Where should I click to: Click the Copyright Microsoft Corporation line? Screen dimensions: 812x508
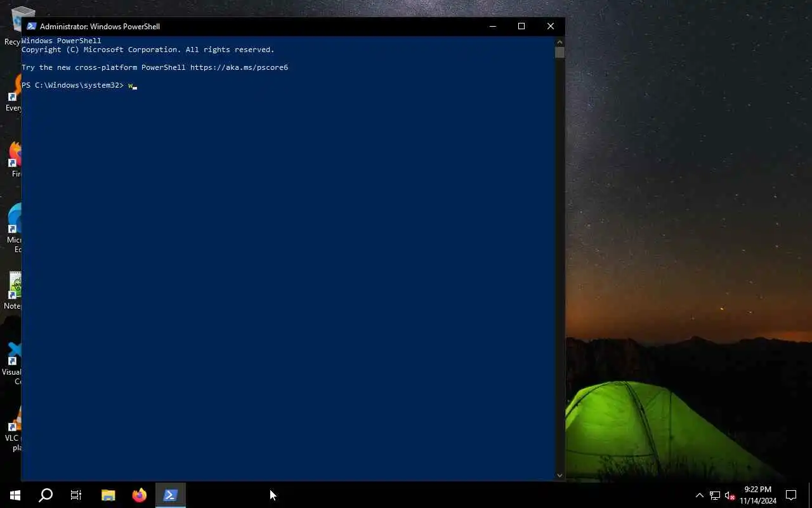point(148,50)
